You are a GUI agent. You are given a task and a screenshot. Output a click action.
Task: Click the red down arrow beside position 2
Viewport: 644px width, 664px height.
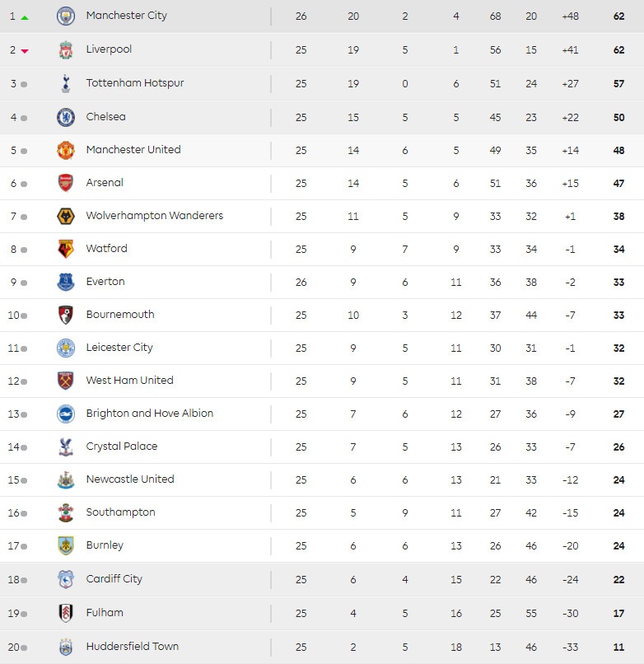pyautogui.click(x=25, y=51)
